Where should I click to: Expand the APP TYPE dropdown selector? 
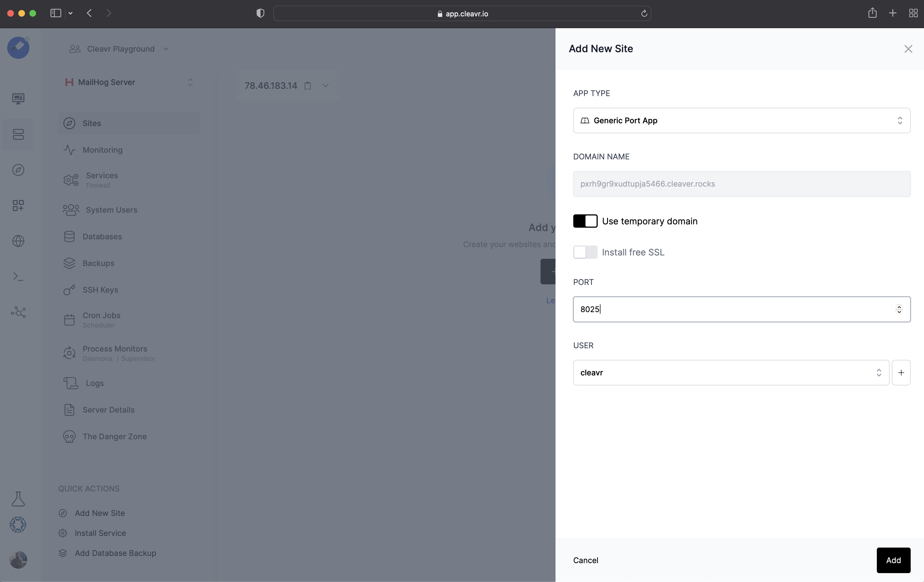pos(742,120)
